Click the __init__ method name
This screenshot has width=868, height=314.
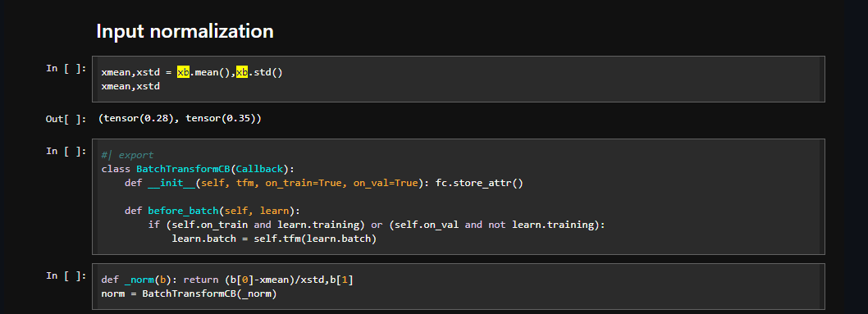pyautogui.click(x=171, y=183)
